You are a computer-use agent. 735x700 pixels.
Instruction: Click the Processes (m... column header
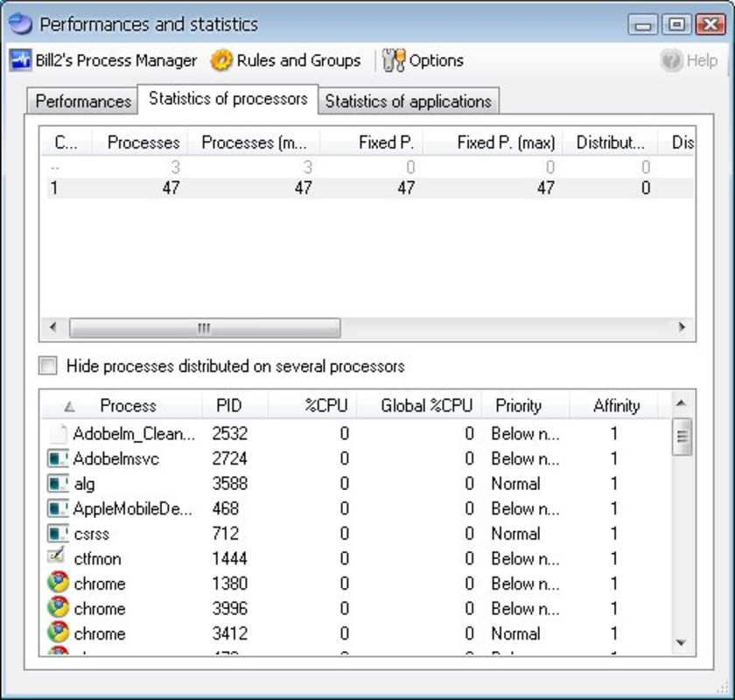(x=254, y=142)
